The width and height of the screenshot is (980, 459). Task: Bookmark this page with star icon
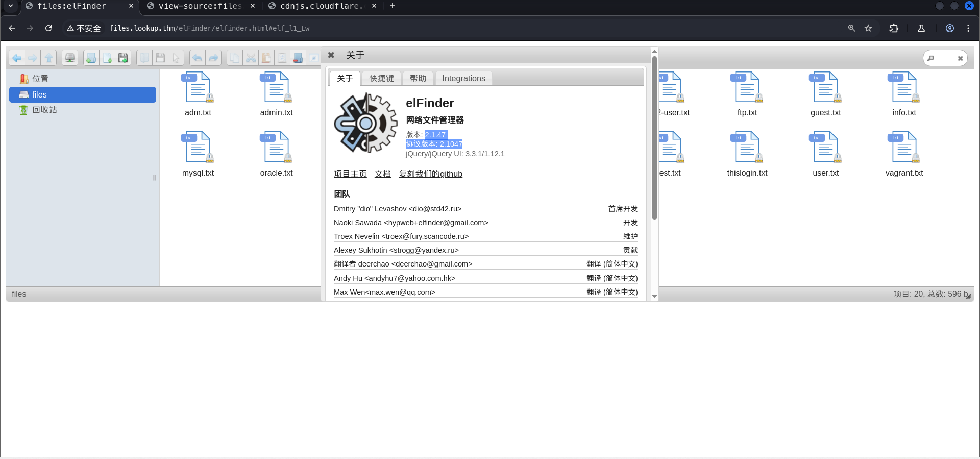coord(868,28)
